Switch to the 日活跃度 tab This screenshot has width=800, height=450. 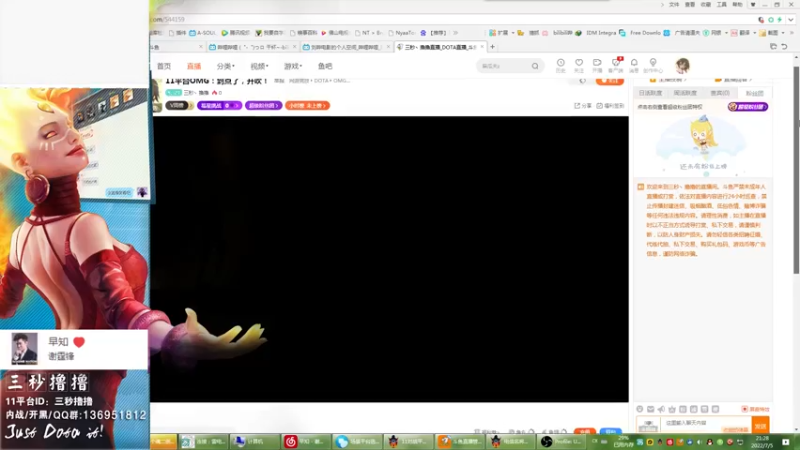coord(651,93)
